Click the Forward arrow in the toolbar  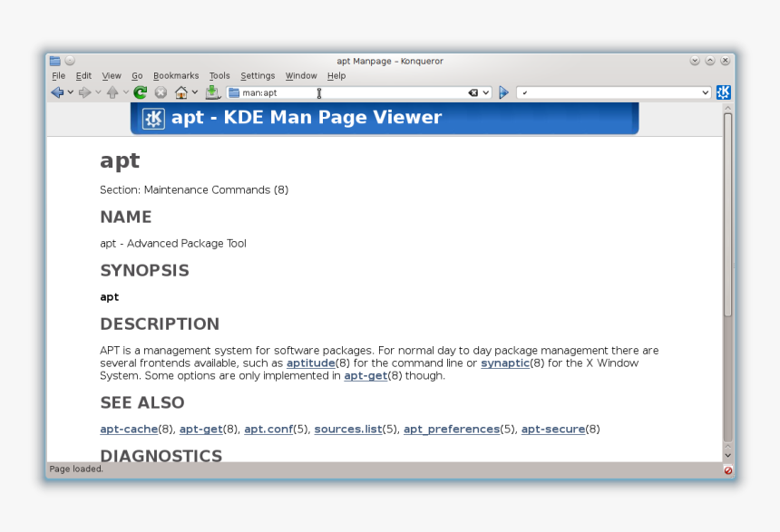(x=84, y=92)
